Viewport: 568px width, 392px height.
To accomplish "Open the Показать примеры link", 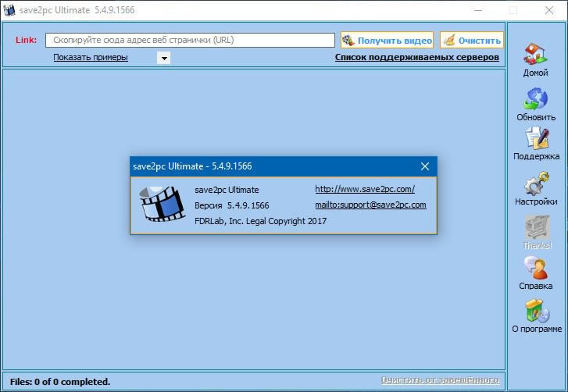I will tap(91, 57).
